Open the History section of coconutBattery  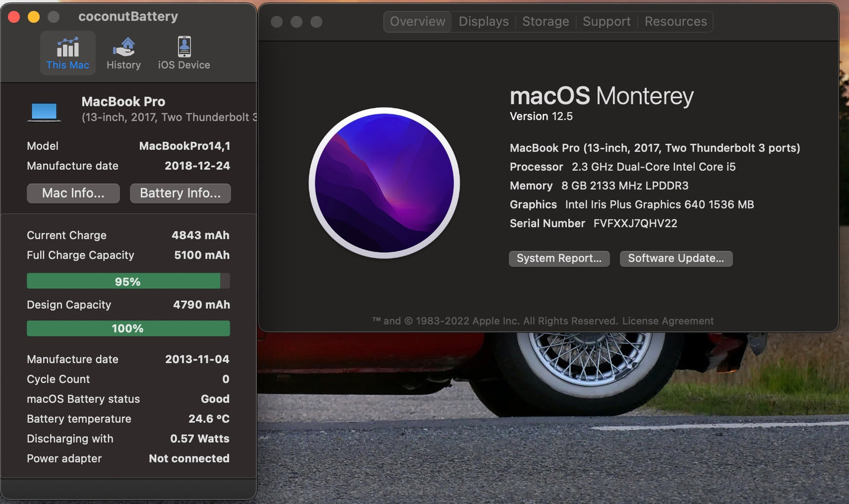click(123, 53)
